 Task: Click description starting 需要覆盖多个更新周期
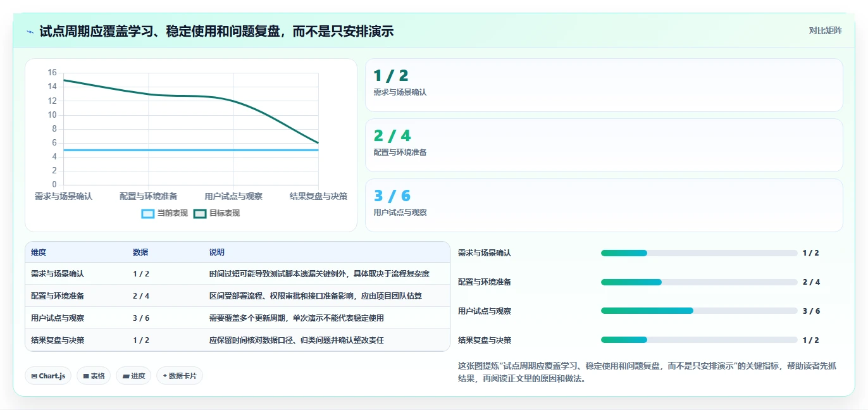(297, 318)
